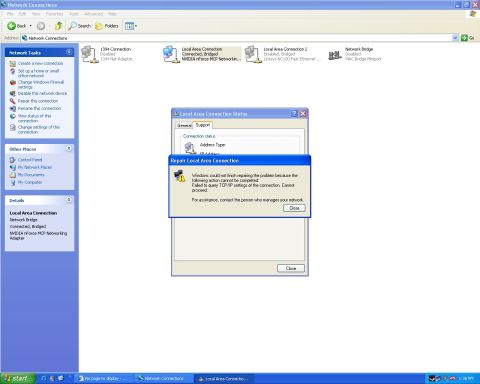
Task: Select the Local Area Connection 2 icon
Action: [x=253, y=54]
